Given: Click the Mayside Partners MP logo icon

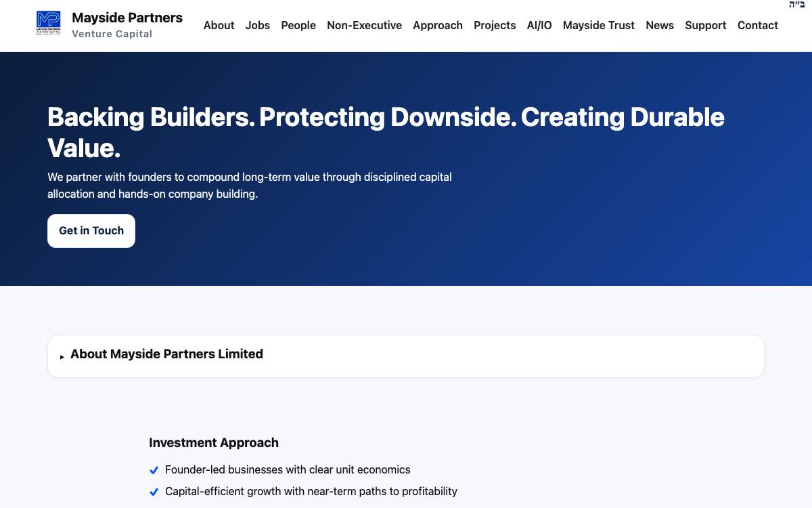Looking at the screenshot, I should click(48, 24).
